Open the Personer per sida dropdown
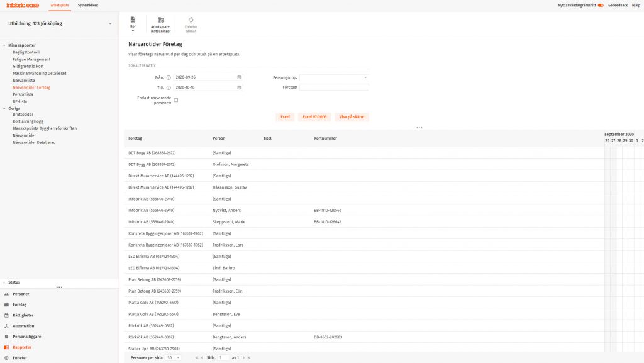 coord(173,358)
